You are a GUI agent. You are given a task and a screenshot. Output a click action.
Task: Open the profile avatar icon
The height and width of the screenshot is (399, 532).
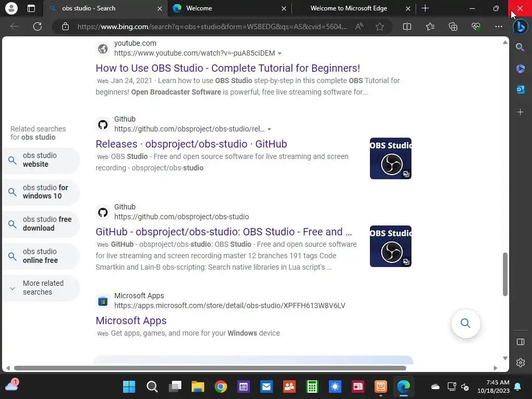point(11,8)
